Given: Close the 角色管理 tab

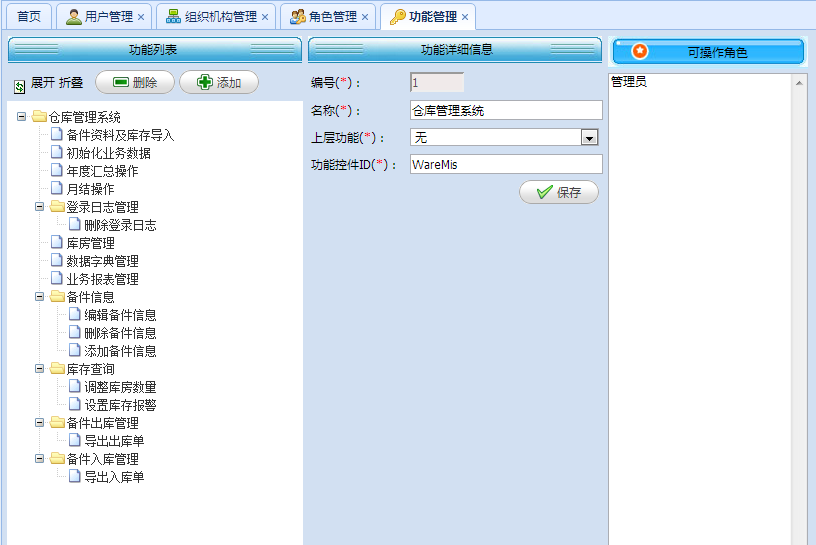Looking at the screenshot, I should pos(365,17).
